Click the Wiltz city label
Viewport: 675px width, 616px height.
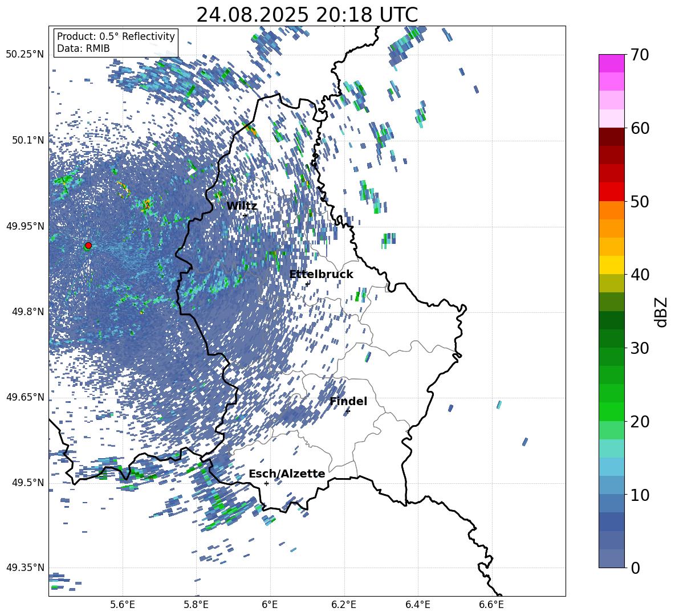[x=242, y=206]
